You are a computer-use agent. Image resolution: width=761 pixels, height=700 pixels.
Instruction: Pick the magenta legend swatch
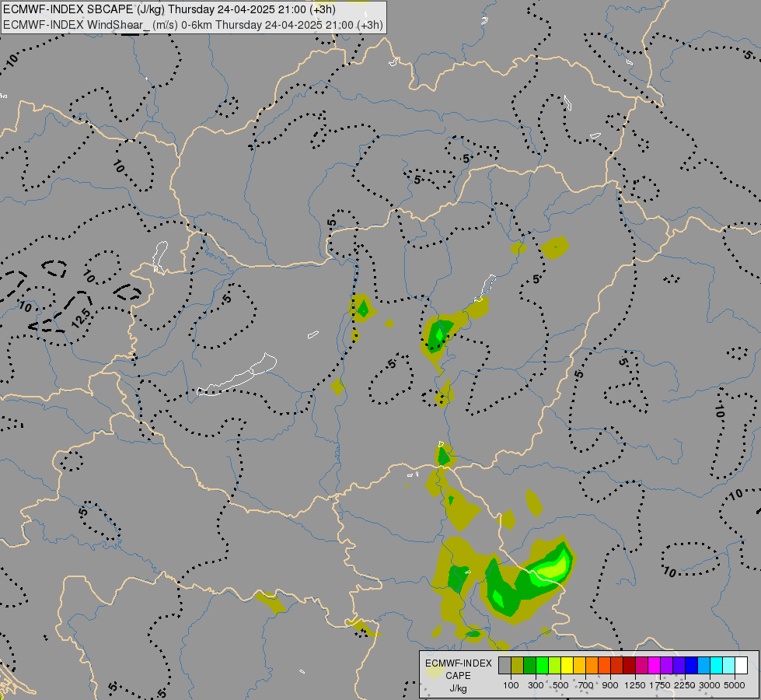click(655, 666)
